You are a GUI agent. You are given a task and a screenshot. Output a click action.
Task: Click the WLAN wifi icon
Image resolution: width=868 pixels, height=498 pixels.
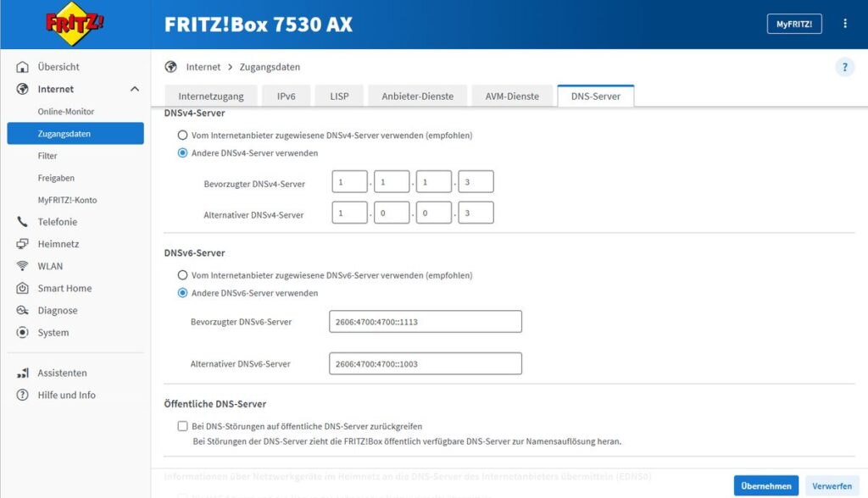22,266
